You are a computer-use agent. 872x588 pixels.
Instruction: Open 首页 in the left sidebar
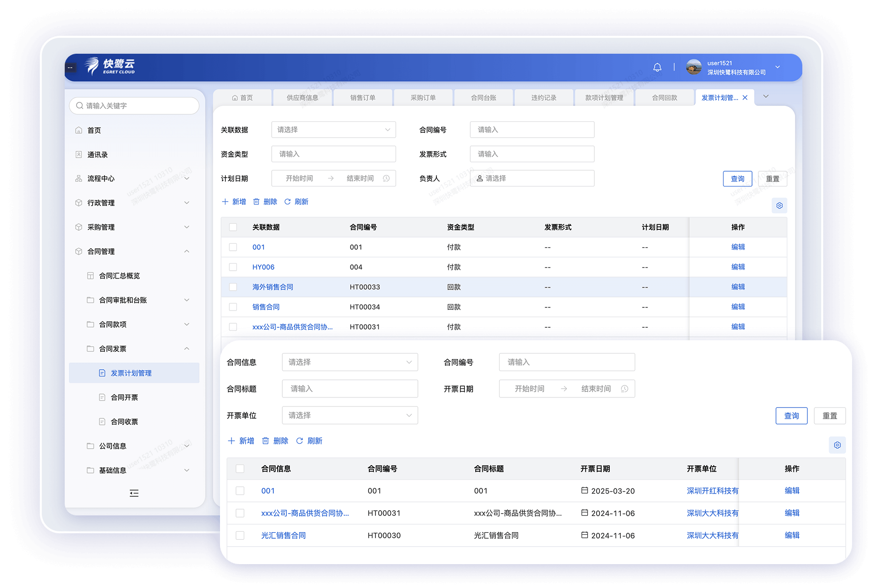94,130
